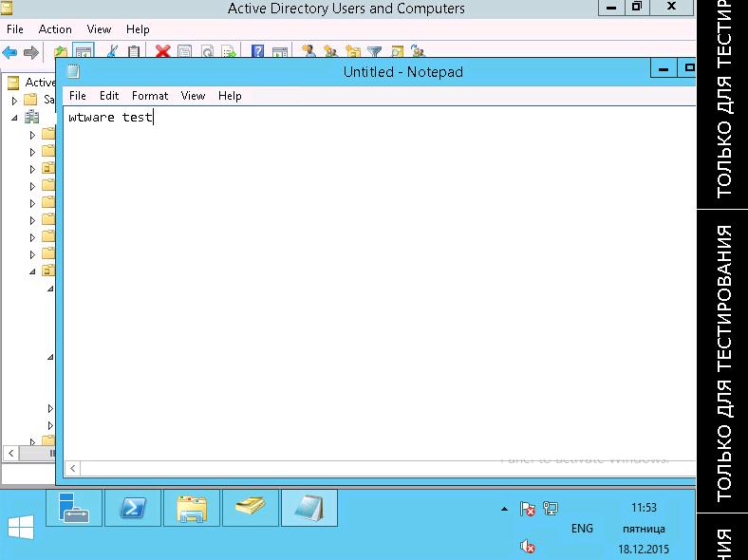Click the funnel Filter Options icon

374,52
